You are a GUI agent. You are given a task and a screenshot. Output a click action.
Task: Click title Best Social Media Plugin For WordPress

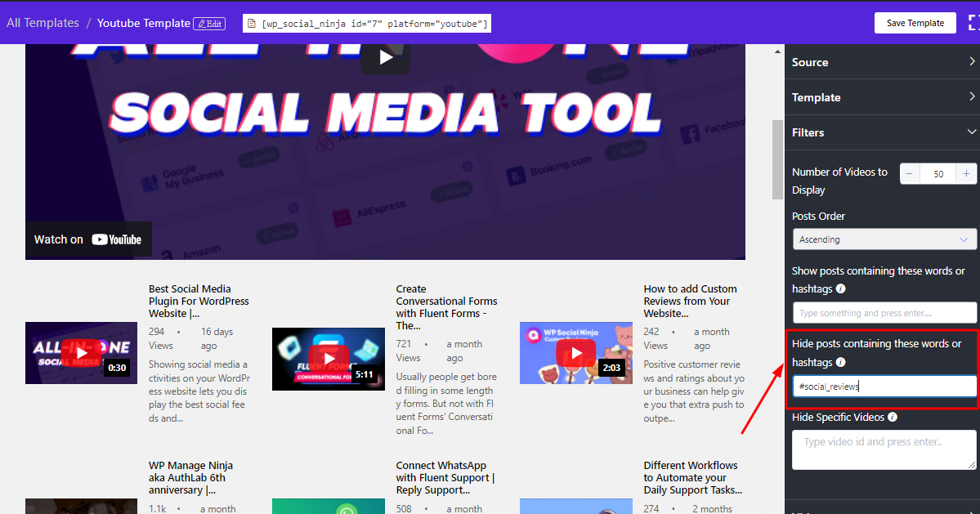199,301
